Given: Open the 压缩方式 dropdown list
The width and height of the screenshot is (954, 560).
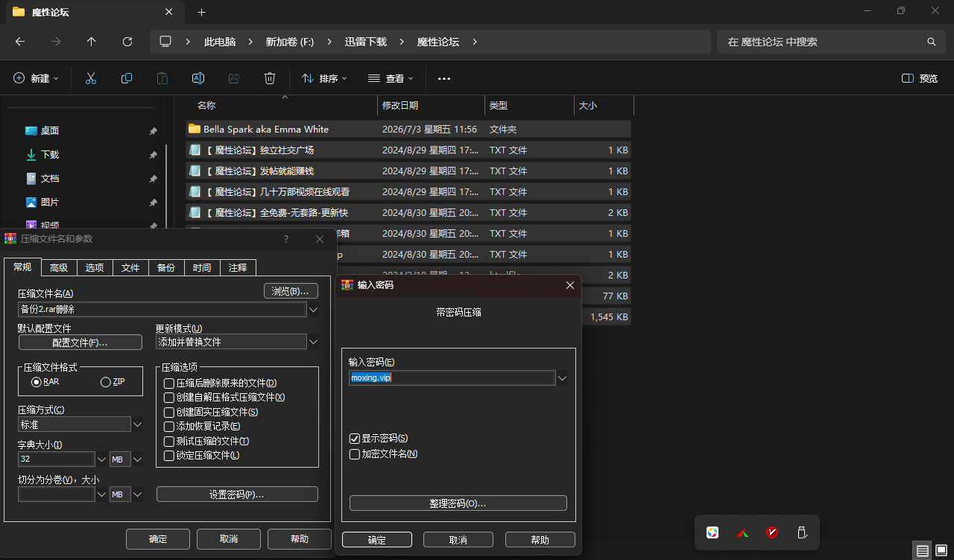Looking at the screenshot, I should coord(137,424).
